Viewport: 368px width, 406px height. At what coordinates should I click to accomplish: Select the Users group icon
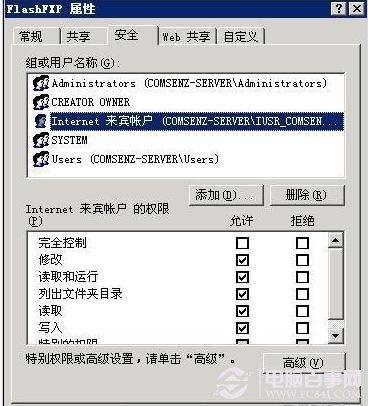41,159
